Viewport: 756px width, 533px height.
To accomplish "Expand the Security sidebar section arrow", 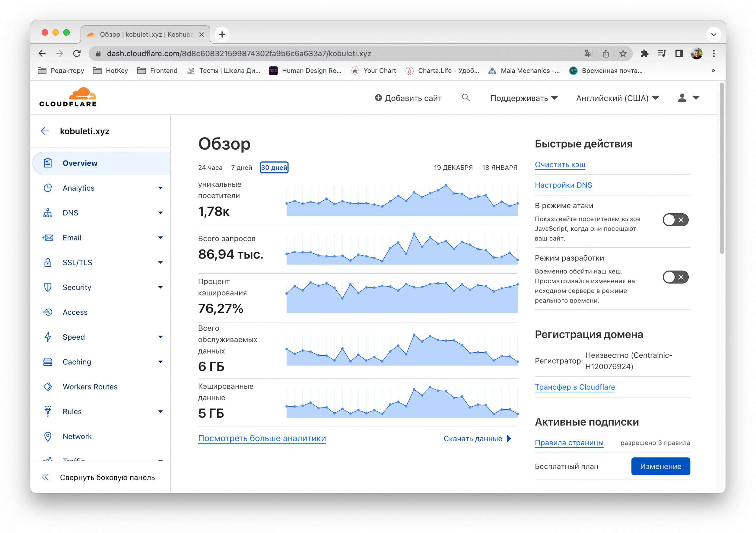I will pyautogui.click(x=160, y=287).
